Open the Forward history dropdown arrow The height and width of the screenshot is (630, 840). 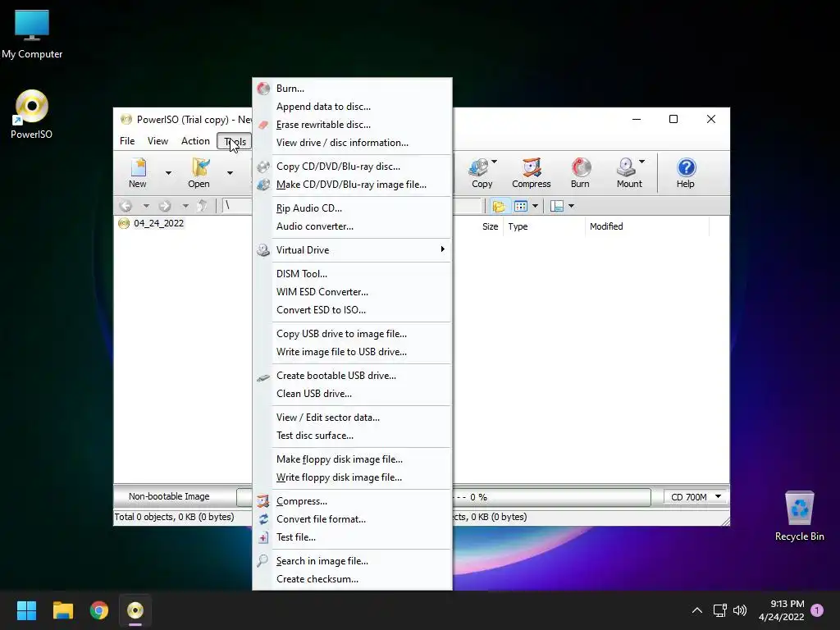tap(185, 206)
